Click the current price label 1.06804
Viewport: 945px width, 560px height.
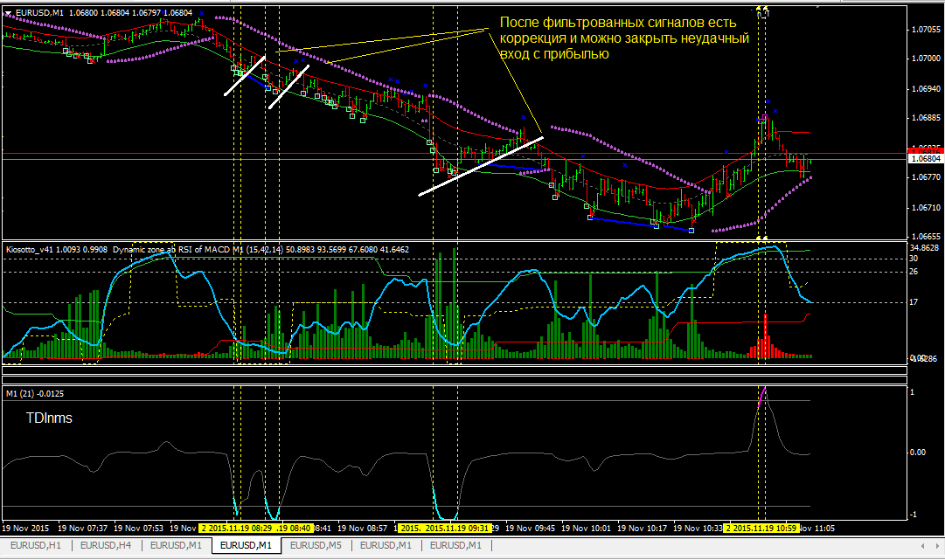[925, 159]
